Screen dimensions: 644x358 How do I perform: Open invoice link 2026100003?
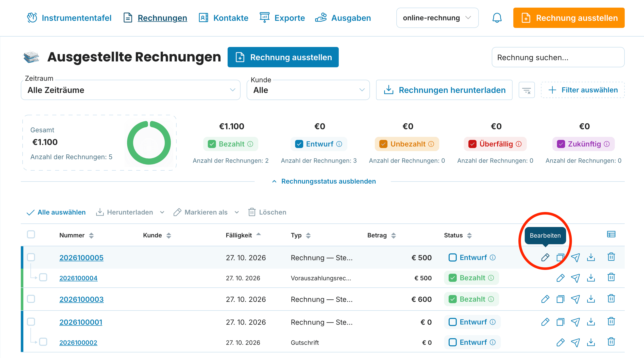81,299
